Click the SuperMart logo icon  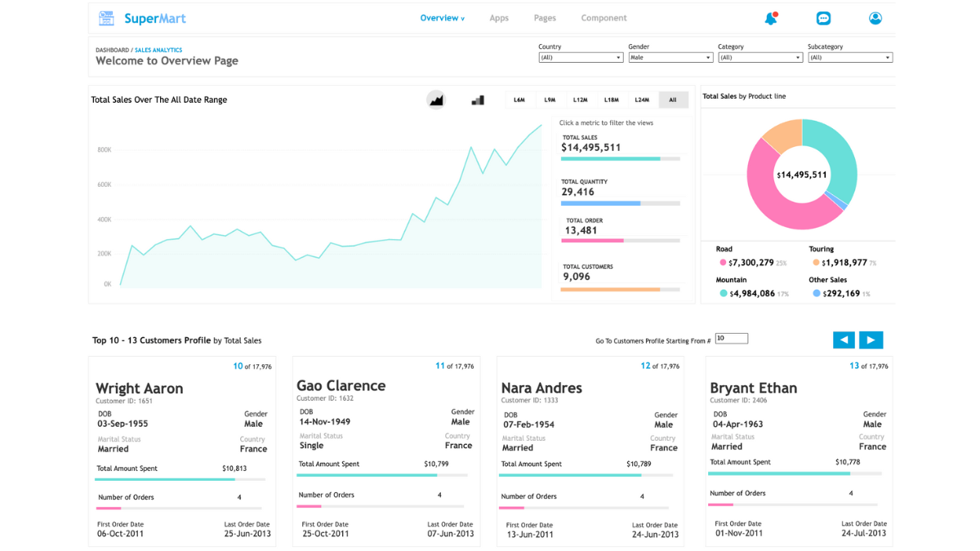(106, 18)
